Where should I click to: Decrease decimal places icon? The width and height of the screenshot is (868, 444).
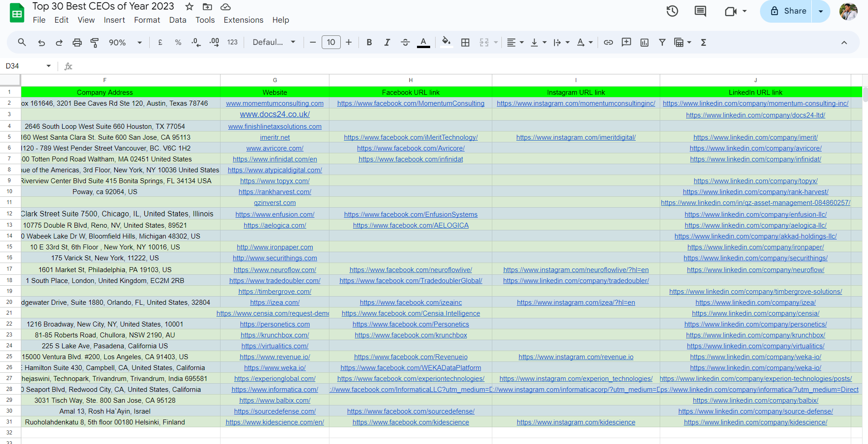pos(196,42)
